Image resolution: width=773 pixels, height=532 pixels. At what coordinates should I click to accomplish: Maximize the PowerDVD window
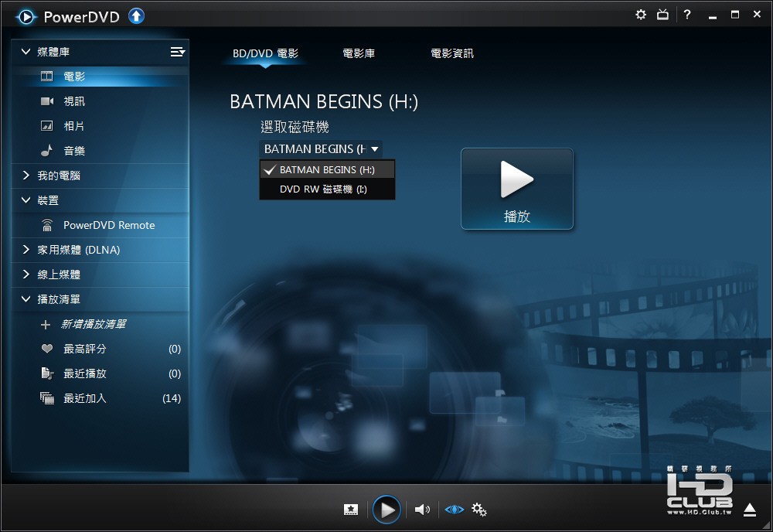click(734, 15)
